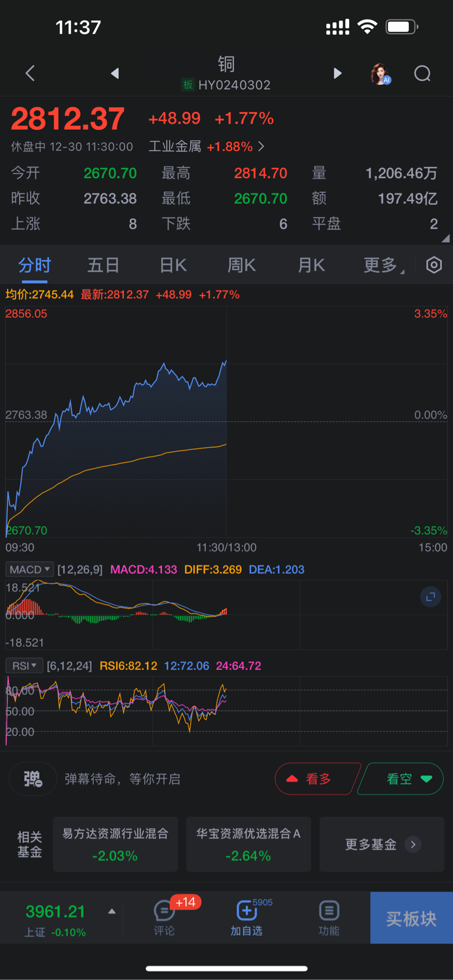Image resolution: width=453 pixels, height=980 pixels.
Task: Open the RSI indicator dropdown
Action: point(24,666)
